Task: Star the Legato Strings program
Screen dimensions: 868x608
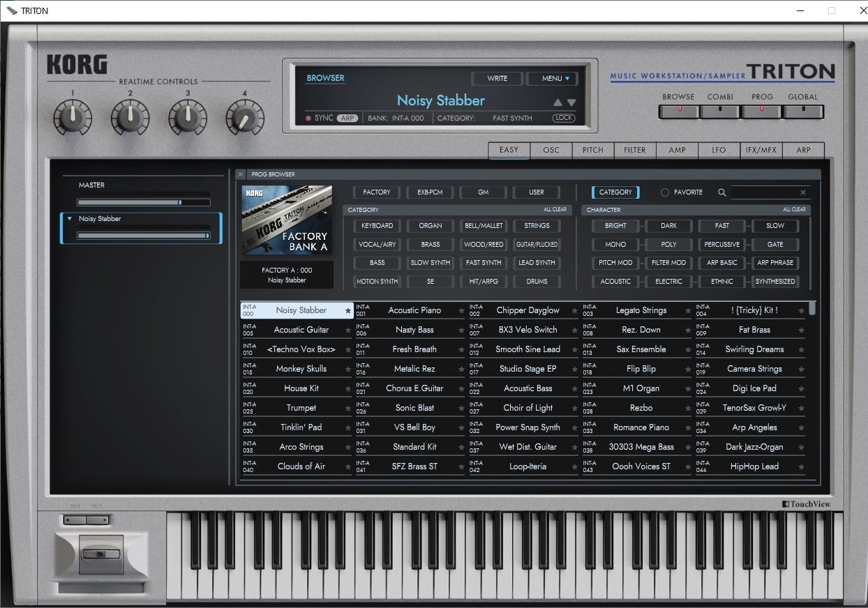Action: coord(688,311)
